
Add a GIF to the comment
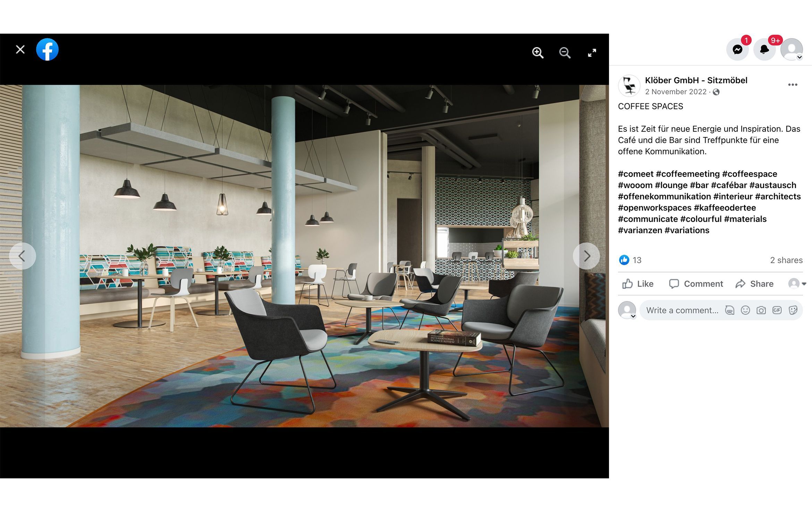(x=777, y=310)
